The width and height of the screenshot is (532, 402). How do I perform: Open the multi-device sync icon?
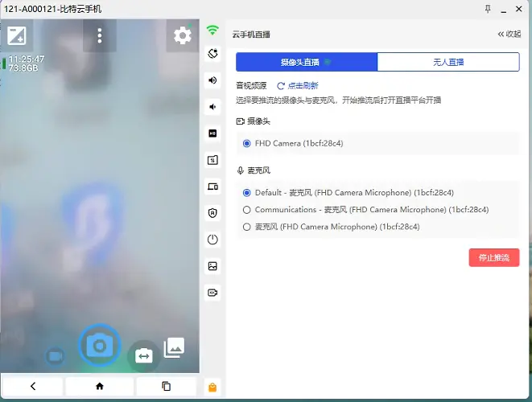tap(212, 187)
